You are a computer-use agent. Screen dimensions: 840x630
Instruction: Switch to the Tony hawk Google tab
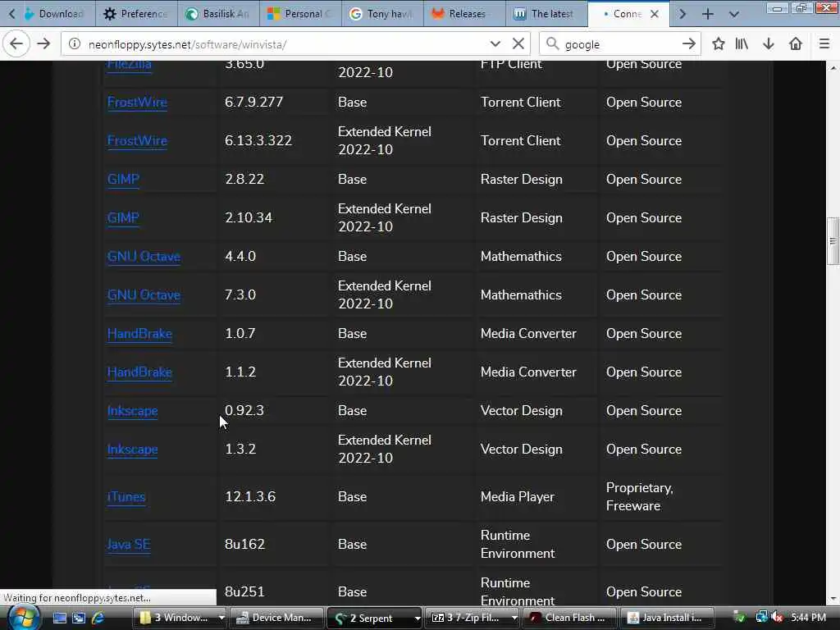[x=382, y=14]
